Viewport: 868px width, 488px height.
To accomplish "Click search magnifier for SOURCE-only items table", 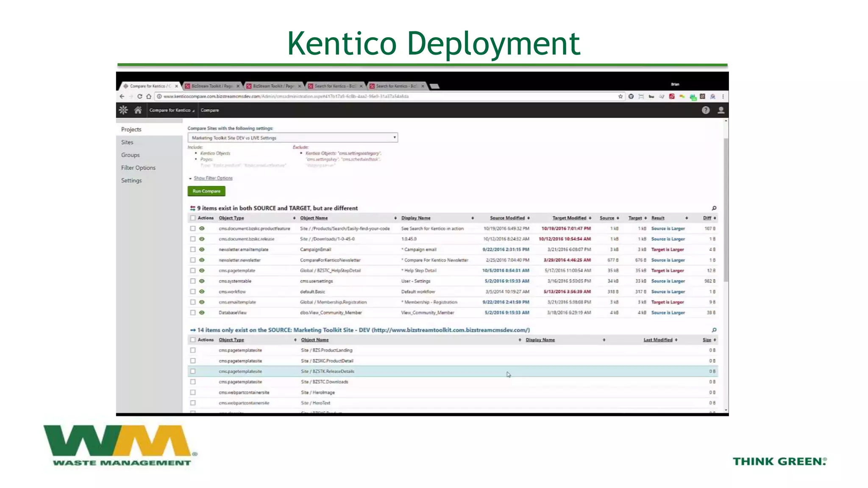I will pos(714,330).
